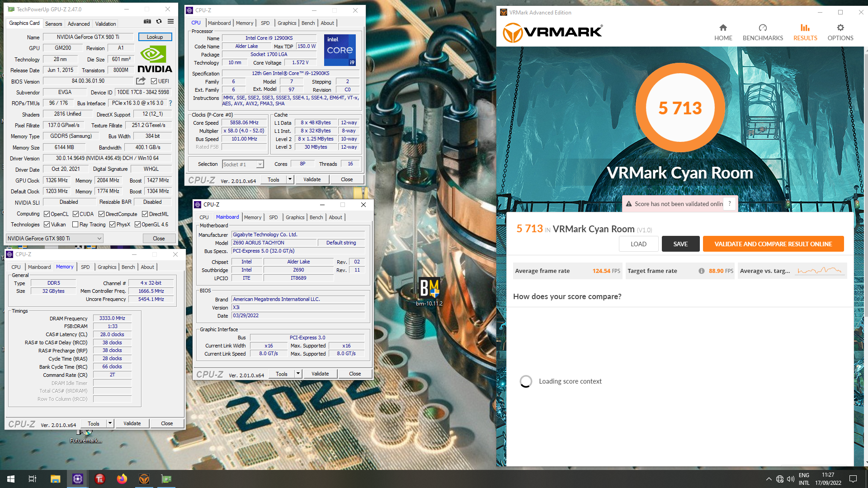The width and height of the screenshot is (868, 488).
Task: Click the volume tray icon
Action: pos(791,479)
